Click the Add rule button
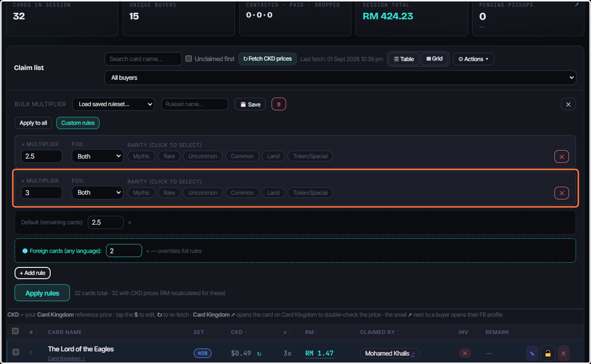The width and height of the screenshot is (591, 364). (x=33, y=273)
